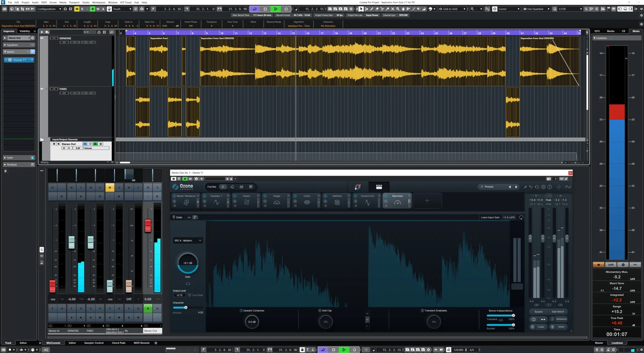
Task: Open the Audio menu
Action: pyautogui.click(x=35, y=2)
